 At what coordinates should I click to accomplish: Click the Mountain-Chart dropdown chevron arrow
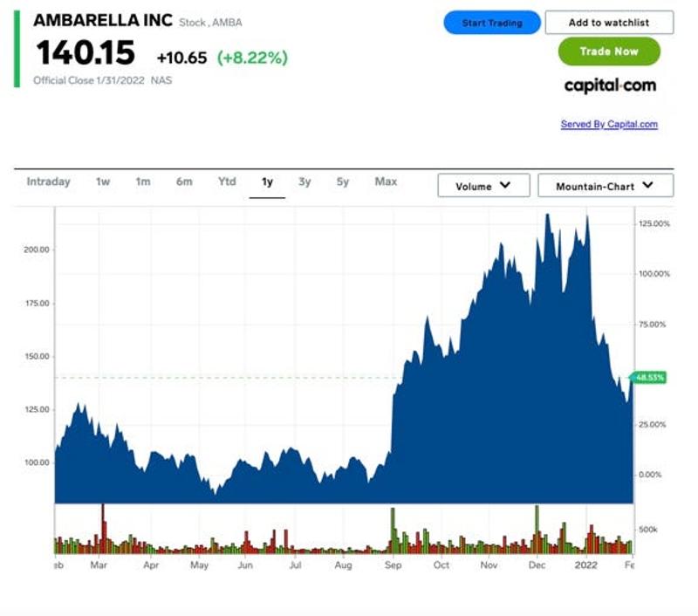[x=647, y=185]
